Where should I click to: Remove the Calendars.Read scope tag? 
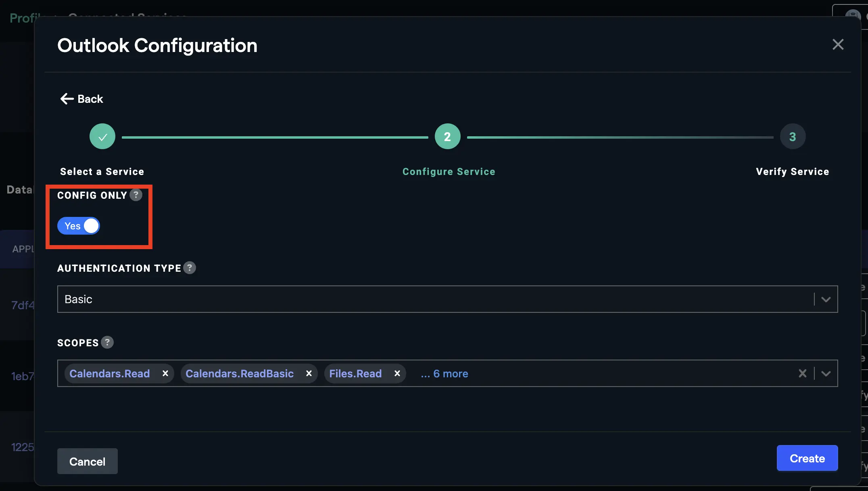[165, 374]
